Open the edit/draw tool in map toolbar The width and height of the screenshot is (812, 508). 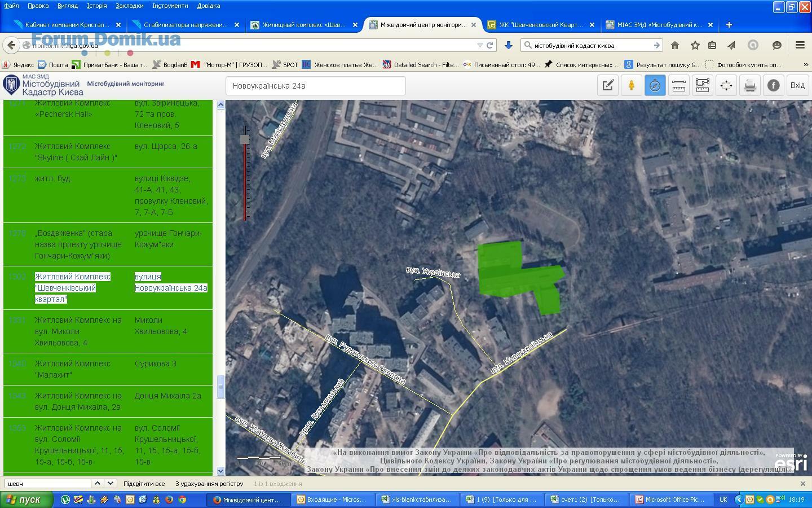coord(608,85)
